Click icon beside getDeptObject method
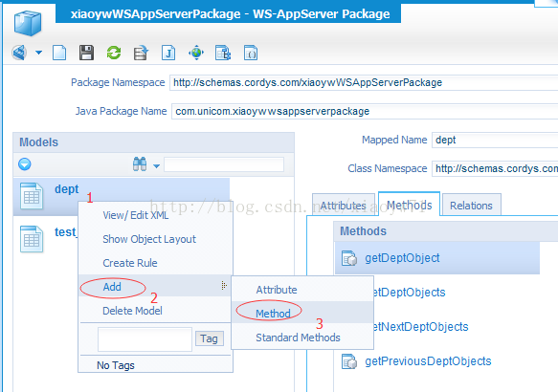 (x=349, y=258)
